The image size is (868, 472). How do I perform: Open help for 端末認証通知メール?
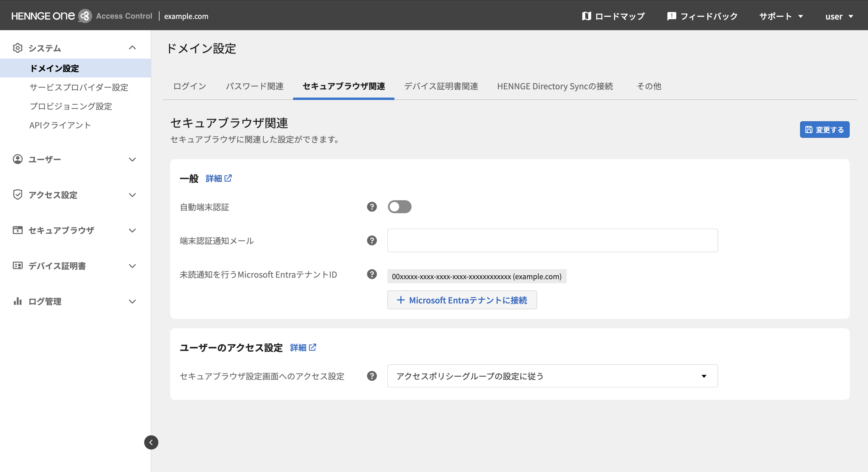(x=372, y=240)
